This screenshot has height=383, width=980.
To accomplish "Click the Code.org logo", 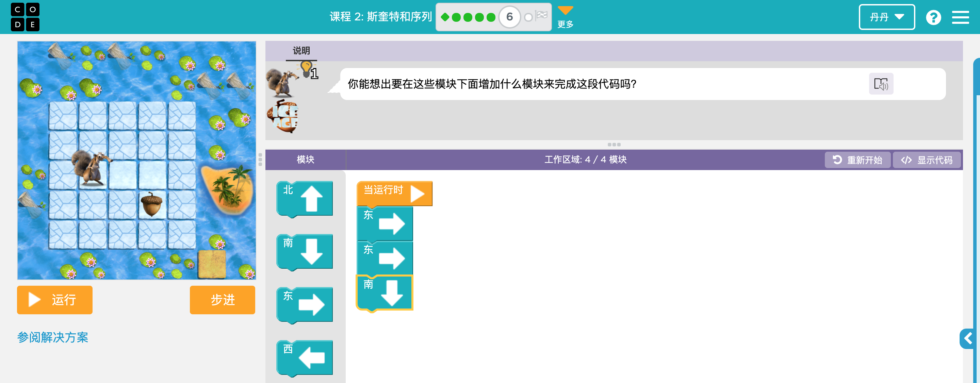I will (25, 17).
